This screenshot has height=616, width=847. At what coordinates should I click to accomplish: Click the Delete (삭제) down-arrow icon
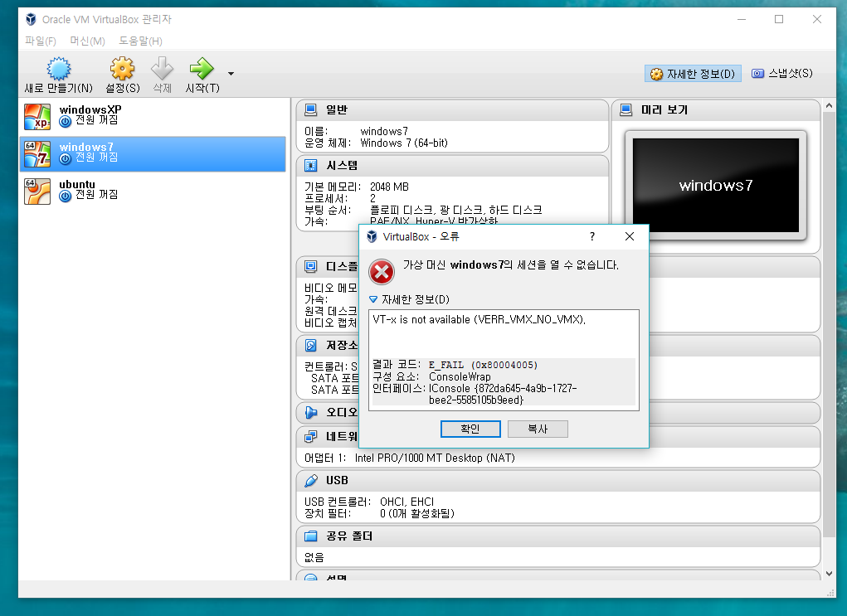(x=162, y=69)
